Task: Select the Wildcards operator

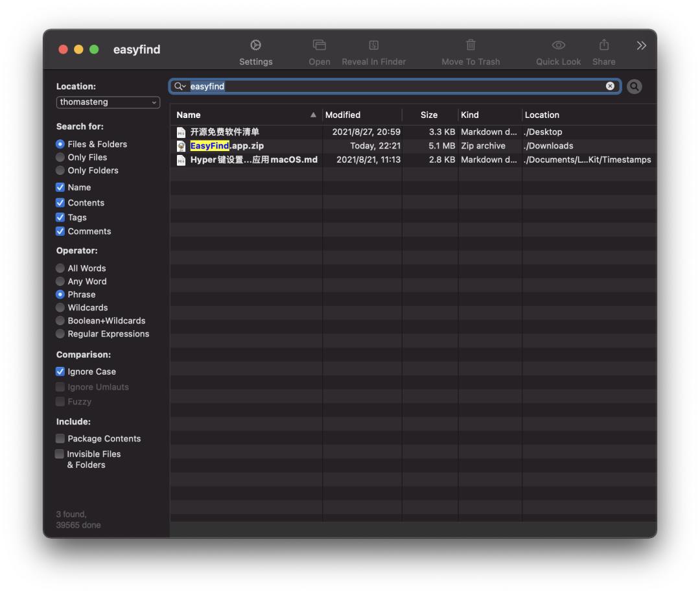Action: (x=60, y=307)
